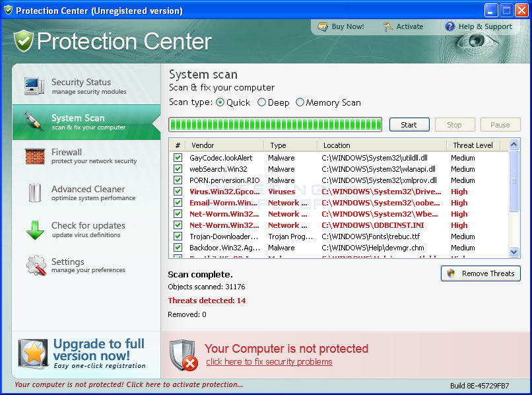
Task: Select the Deep scan type
Action: (x=261, y=102)
